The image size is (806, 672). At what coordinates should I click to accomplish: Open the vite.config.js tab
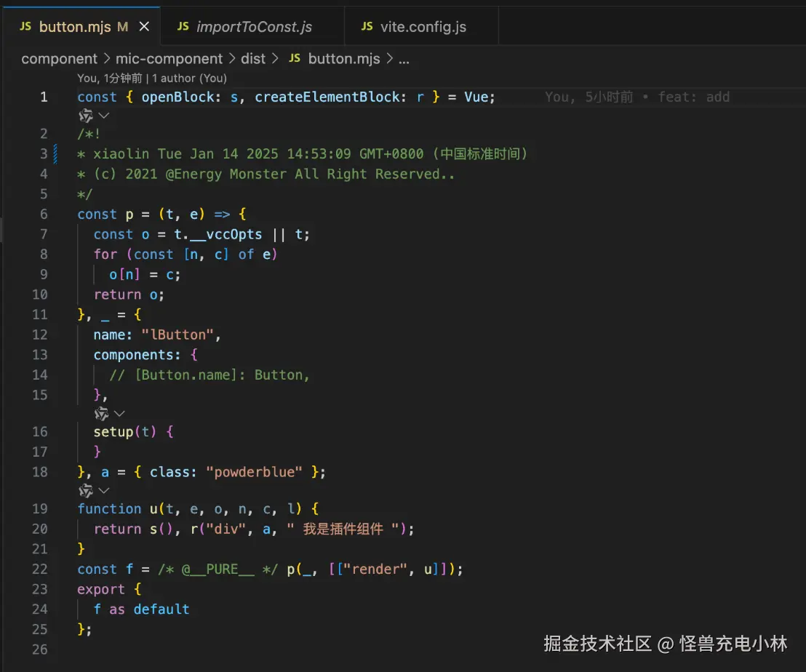(421, 26)
